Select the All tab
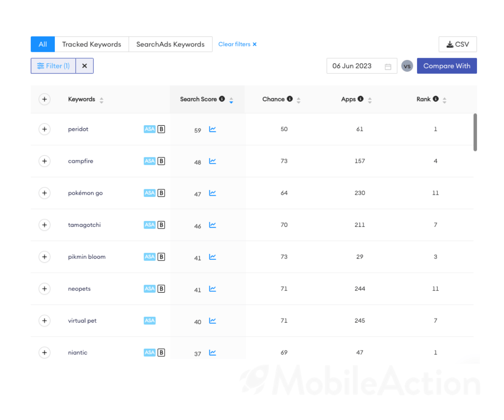Image resolution: width=504 pixels, height=420 pixels. click(43, 44)
